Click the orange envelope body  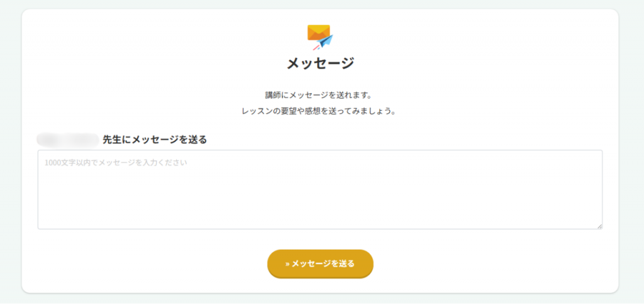[316, 31]
